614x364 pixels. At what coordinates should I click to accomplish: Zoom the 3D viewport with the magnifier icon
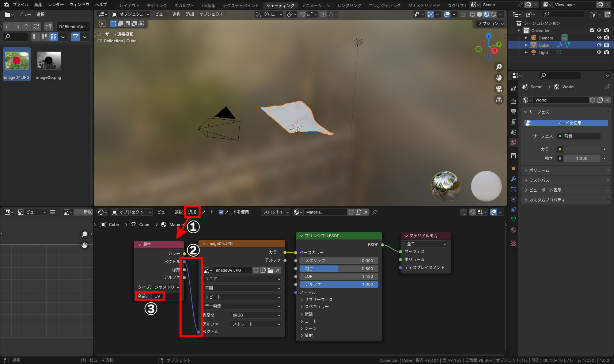499,67
